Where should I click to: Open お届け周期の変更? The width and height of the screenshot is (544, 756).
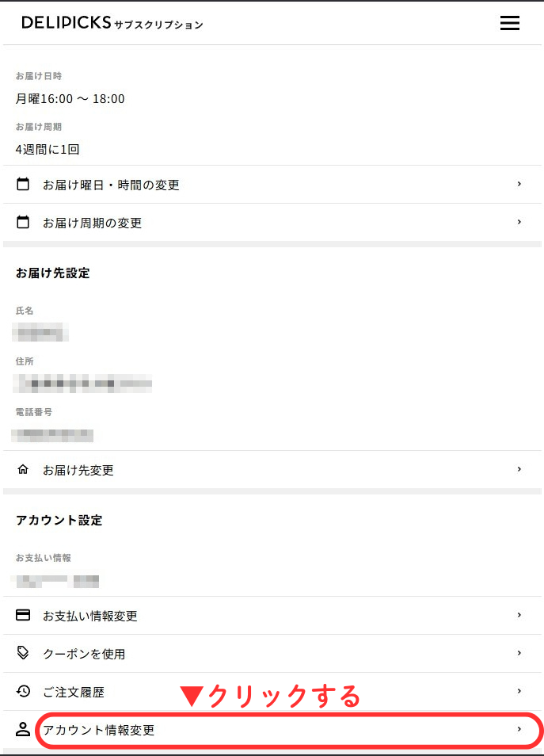pos(92,223)
